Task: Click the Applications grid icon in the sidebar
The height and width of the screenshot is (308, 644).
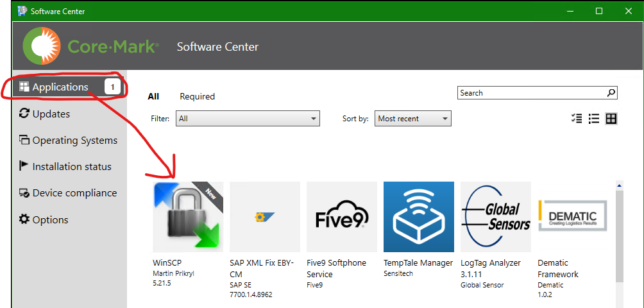Action: click(24, 87)
